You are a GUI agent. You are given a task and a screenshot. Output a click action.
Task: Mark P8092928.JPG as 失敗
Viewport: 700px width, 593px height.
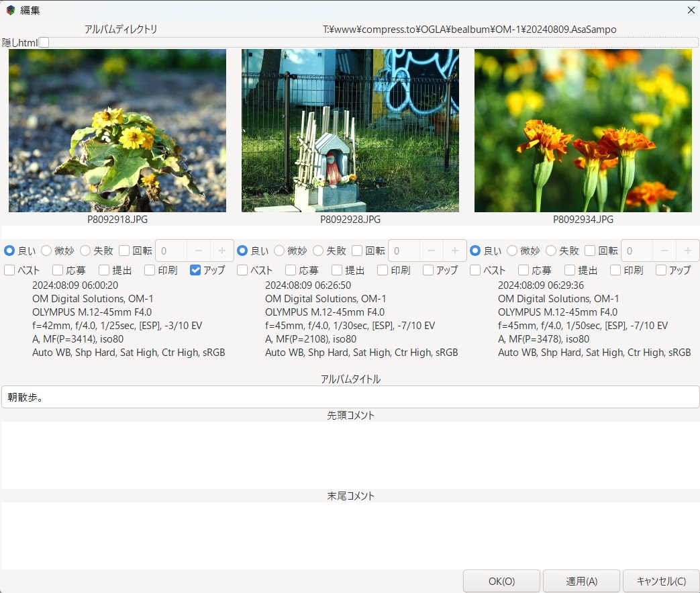pos(318,250)
